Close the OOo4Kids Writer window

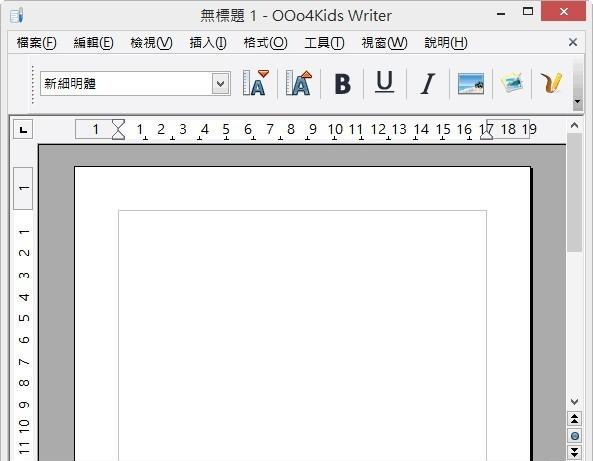point(564,11)
